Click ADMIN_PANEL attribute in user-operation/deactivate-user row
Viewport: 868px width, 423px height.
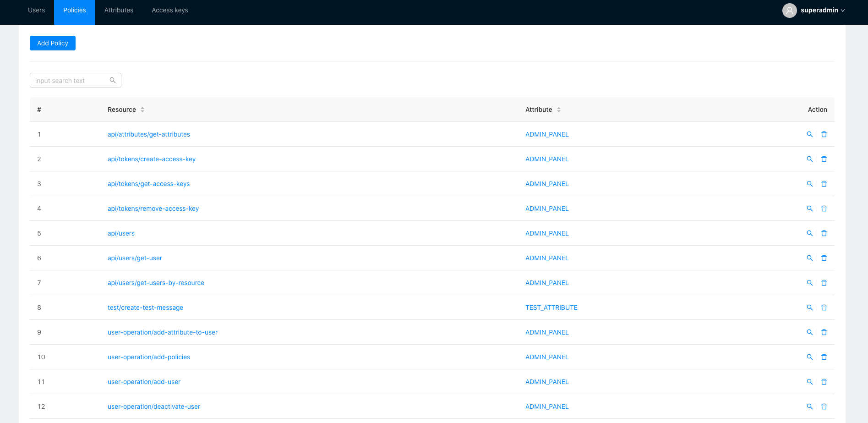click(547, 407)
